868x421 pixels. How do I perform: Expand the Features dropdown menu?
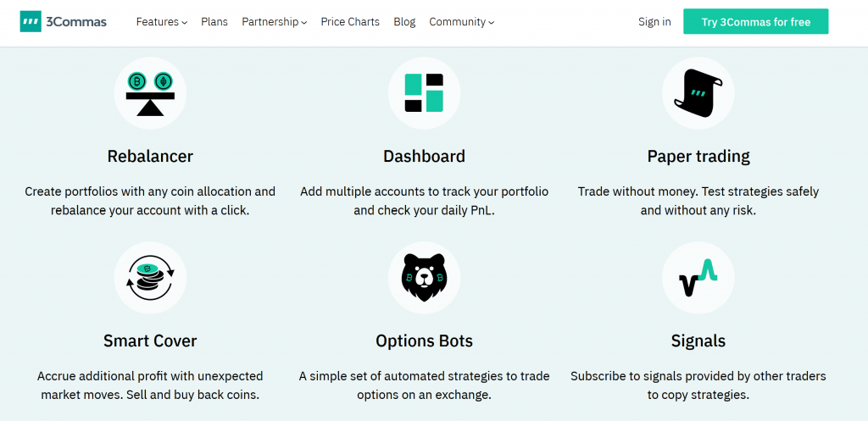[162, 21]
